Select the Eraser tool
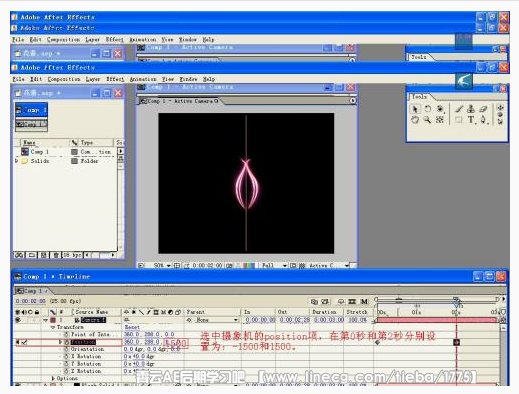519x394 pixels. (483, 109)
